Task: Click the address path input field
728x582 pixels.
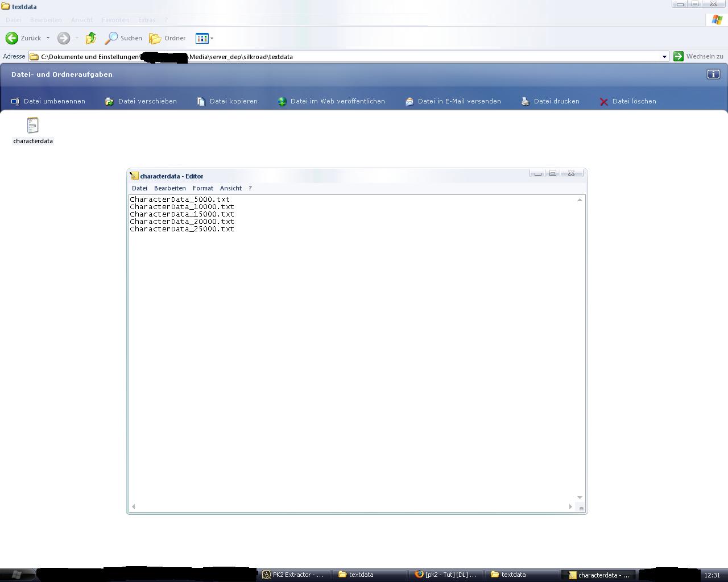Action: pos(398,57)
